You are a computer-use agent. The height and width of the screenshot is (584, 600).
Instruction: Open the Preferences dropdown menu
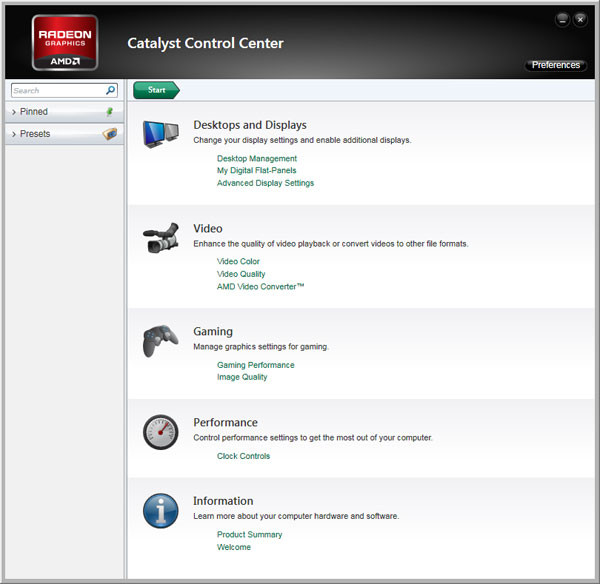click(x=555, y=65)
